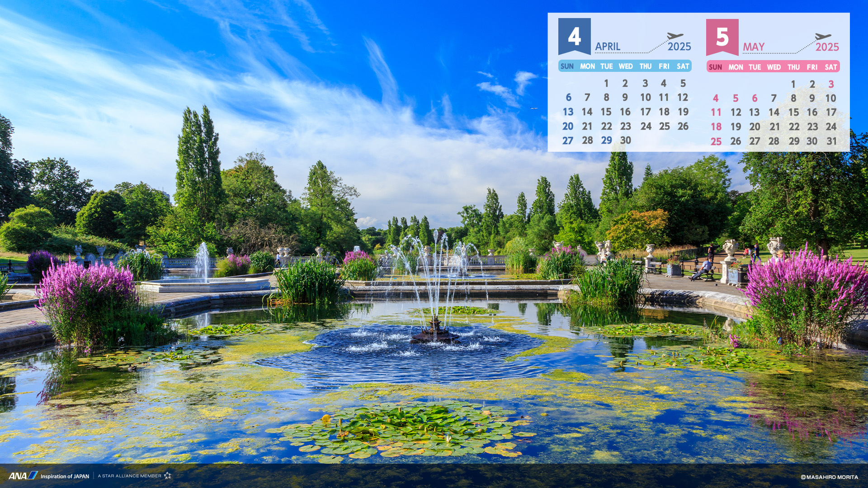
Task: Click the pink May number 5 badge
Action: pyautogui.click(x=722, y=37)
